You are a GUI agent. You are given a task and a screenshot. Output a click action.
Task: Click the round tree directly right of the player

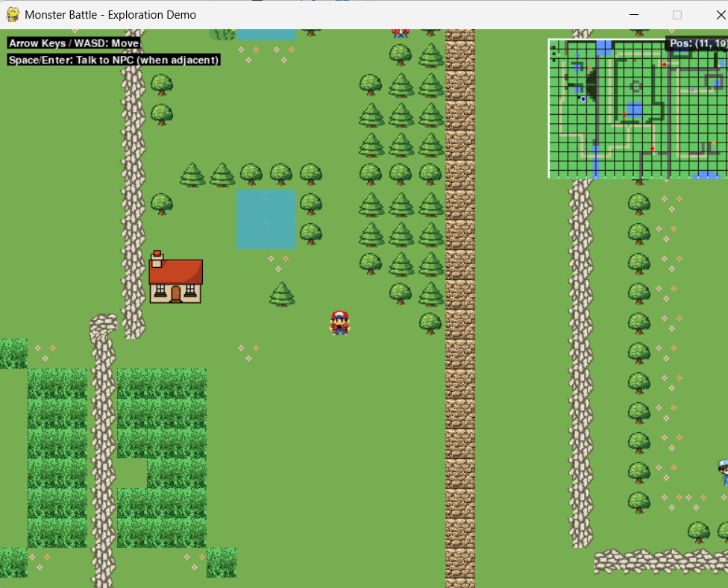pyautogui.click(x=430, y=323)
